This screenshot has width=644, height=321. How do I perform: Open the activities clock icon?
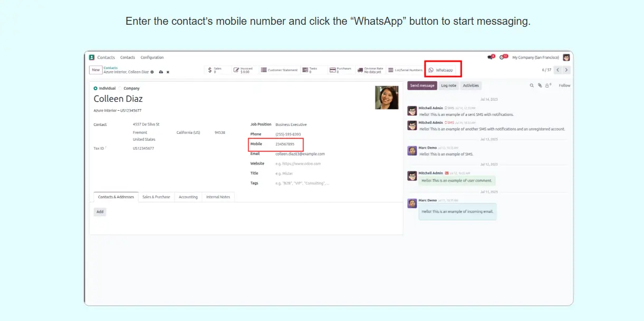[503, 57]
